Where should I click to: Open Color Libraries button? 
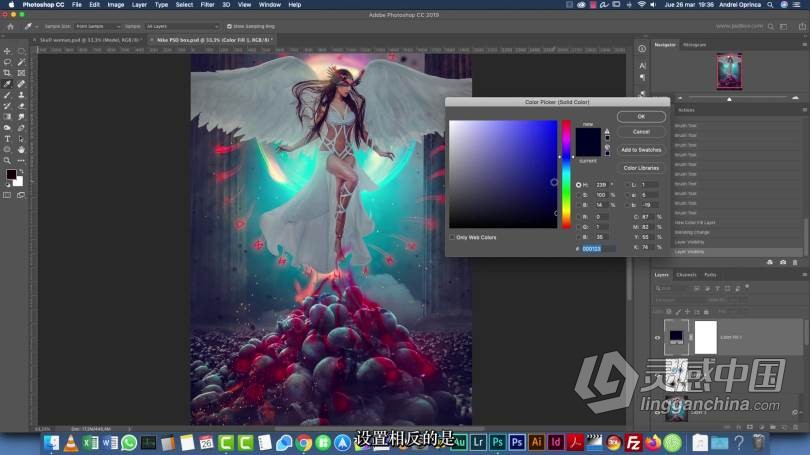641,168
